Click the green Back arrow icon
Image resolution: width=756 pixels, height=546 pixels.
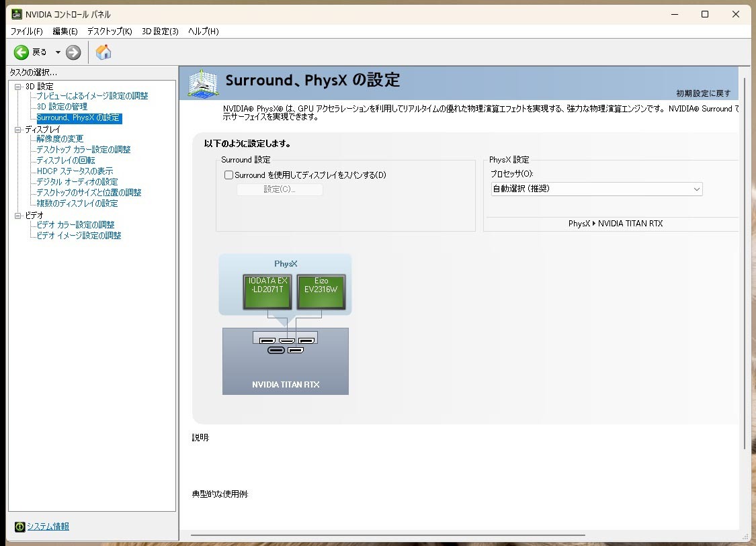[22, 52]
